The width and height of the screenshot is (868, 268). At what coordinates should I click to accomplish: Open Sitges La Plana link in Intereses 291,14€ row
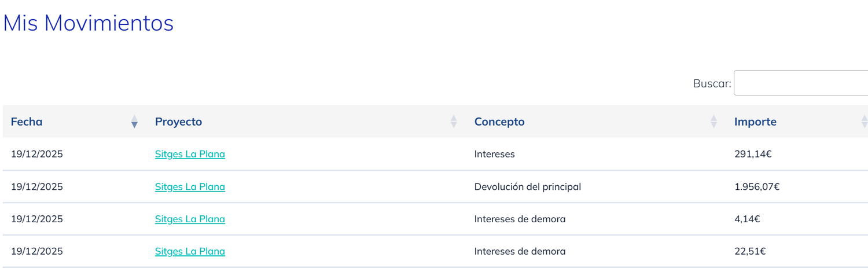tap(190, 154)
